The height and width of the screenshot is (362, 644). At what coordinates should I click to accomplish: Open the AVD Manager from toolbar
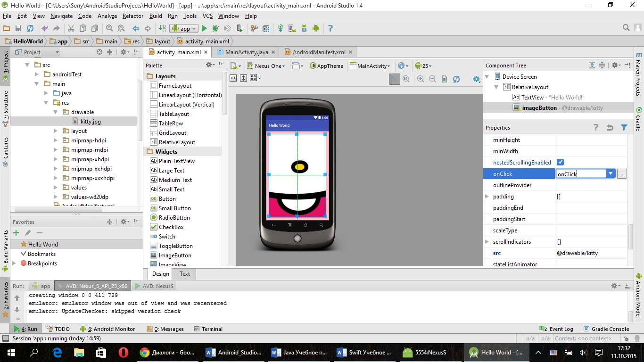click(x=292, y=28)
